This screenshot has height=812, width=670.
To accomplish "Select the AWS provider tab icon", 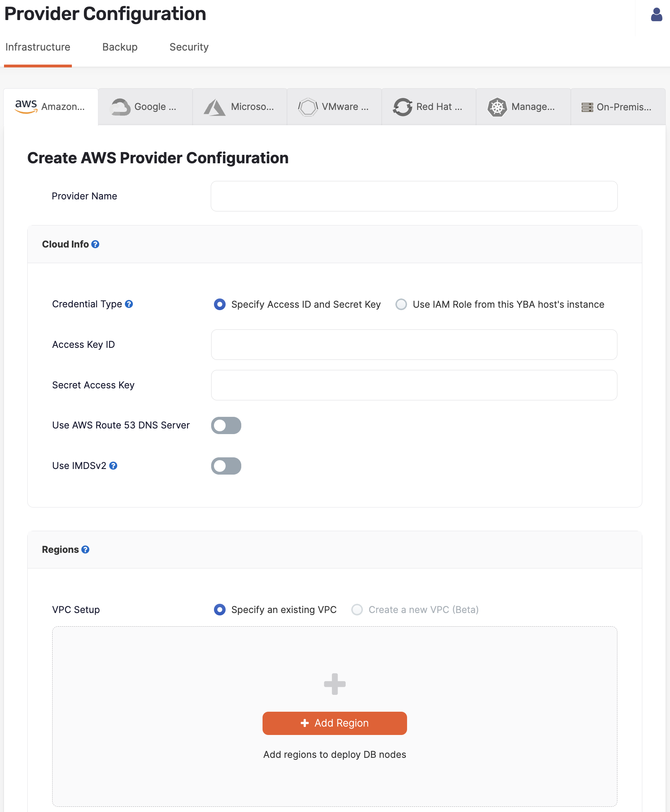I will (26, 105).
